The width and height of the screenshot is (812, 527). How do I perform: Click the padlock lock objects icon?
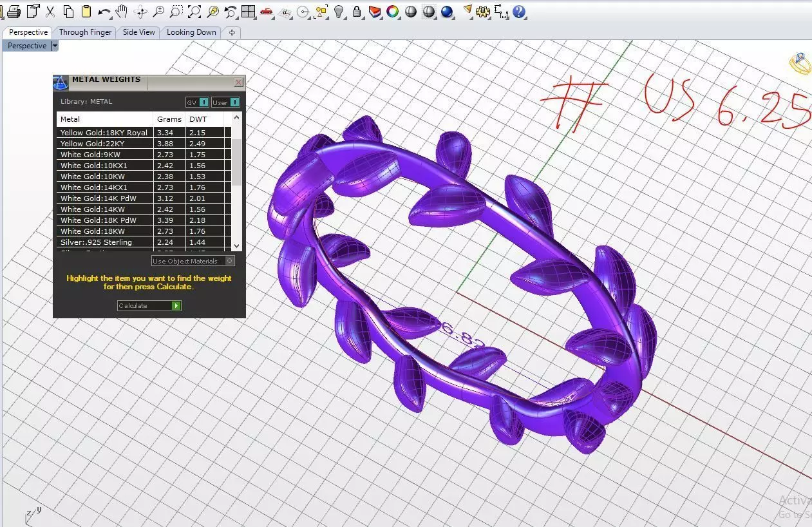coord(356,12)
